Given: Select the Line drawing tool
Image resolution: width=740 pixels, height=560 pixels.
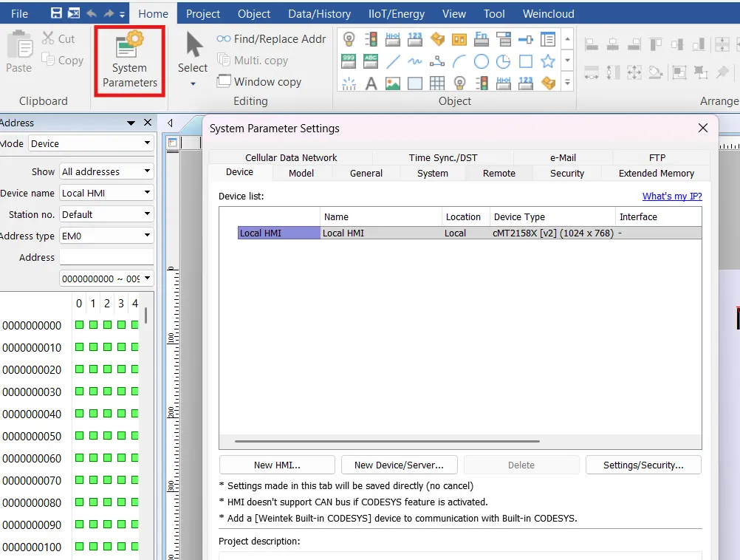Looking at the screenshot, I should pos(392,61).
